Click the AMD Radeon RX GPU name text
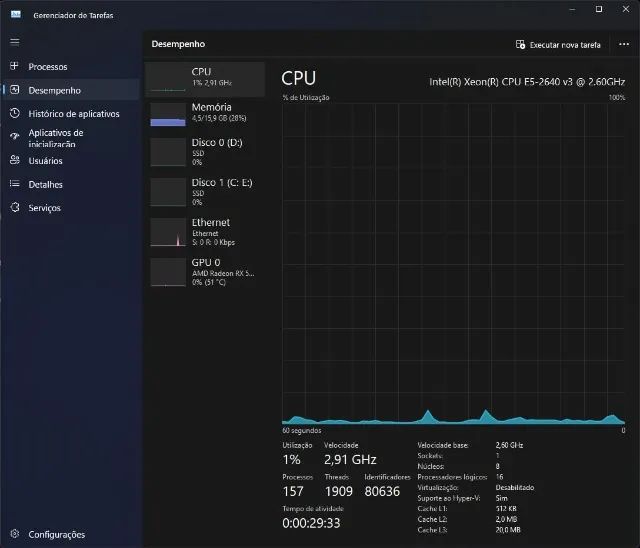Screen dimensions: 640x548 [x=223, y=273]
